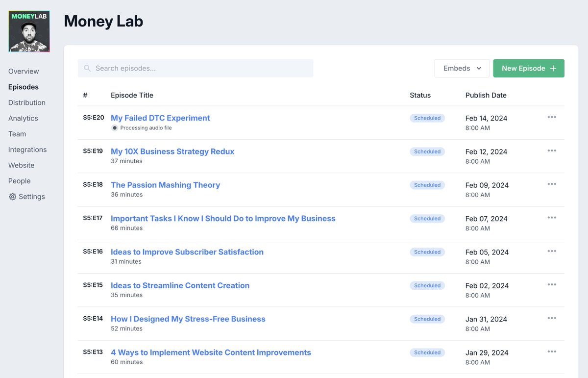Click Feb 02, 2024 publish date
This screenshot has height=378, width=588.
click(487, 285)
